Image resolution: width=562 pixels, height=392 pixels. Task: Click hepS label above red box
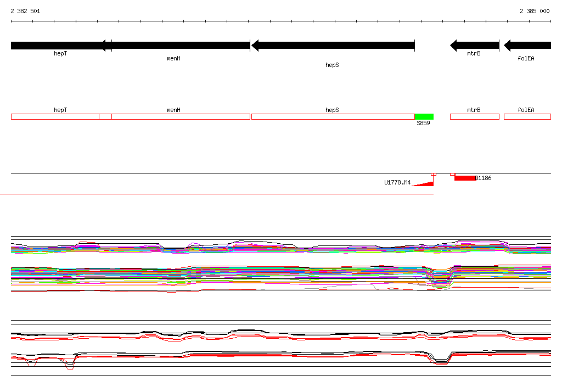(332, 110)
